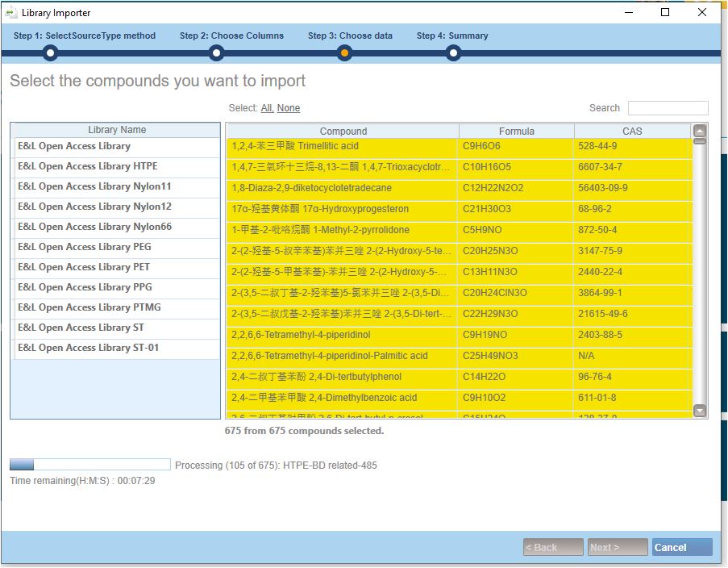The height and width of the screenshot is (568, 728).
Task: Toggle the 2,2,6,6-Tetramethyl-4-piperidinol row selection
Action: coord(343,335)
